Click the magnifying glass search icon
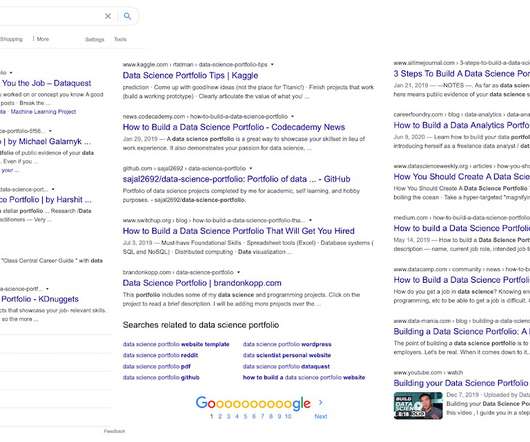The image size is (530, 442). (x=127, y=16)
